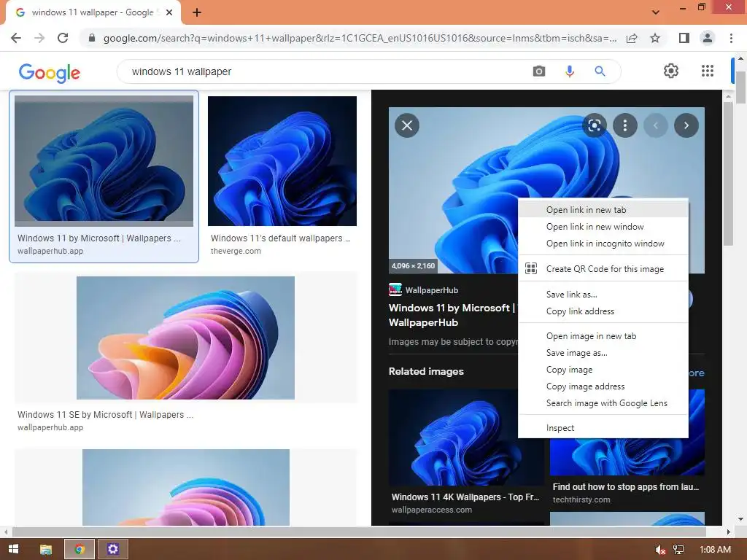
Task: Expand the tab search chevron
Action: tap(656, 12)
